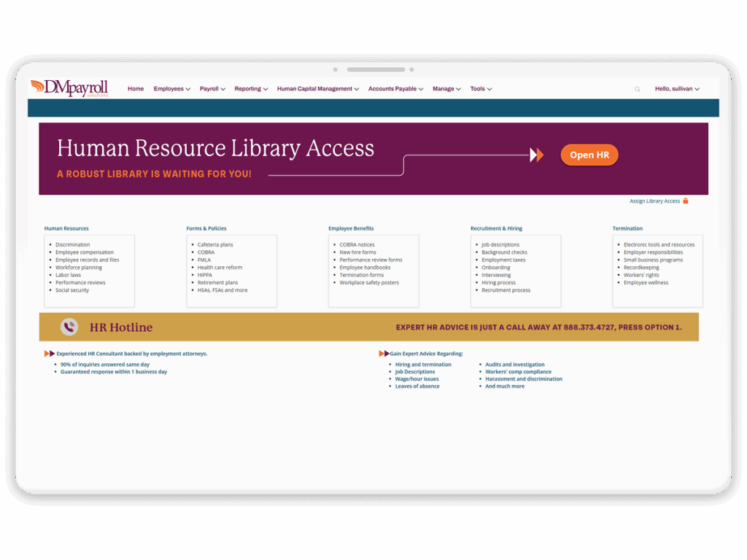The width and height of the screenshot is (747, 560).
Task: Click Employer responsibilities list item
Action: (x=653, y=252)
